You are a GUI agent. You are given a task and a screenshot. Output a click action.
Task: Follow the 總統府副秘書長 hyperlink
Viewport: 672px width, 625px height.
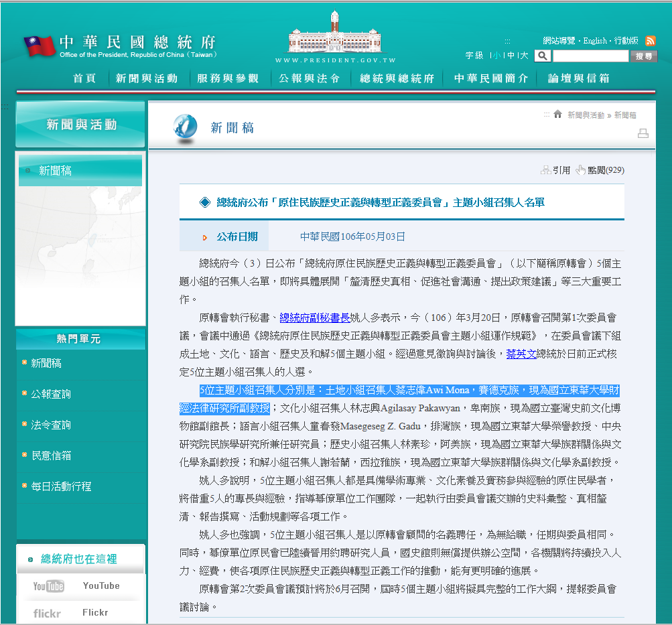(x=315, y=318)
